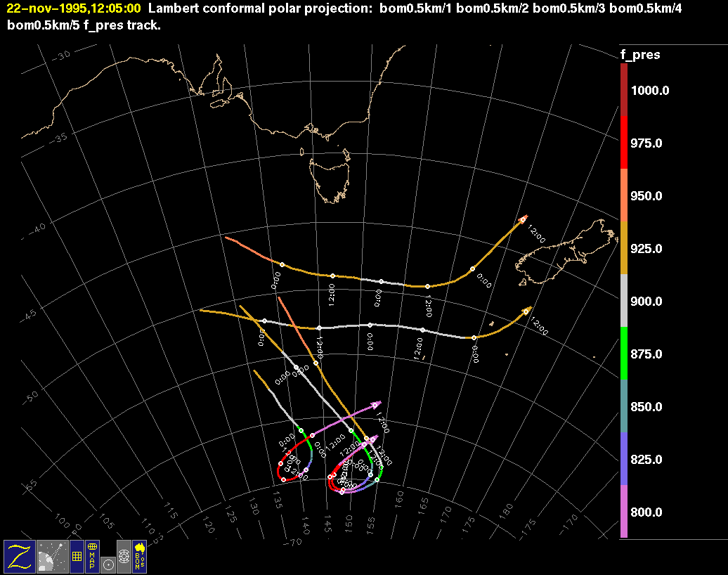Pick the light gray 900.0 swatch
Image resolution: width=728 pixels, height=575 pixels.
click(624, 301)
